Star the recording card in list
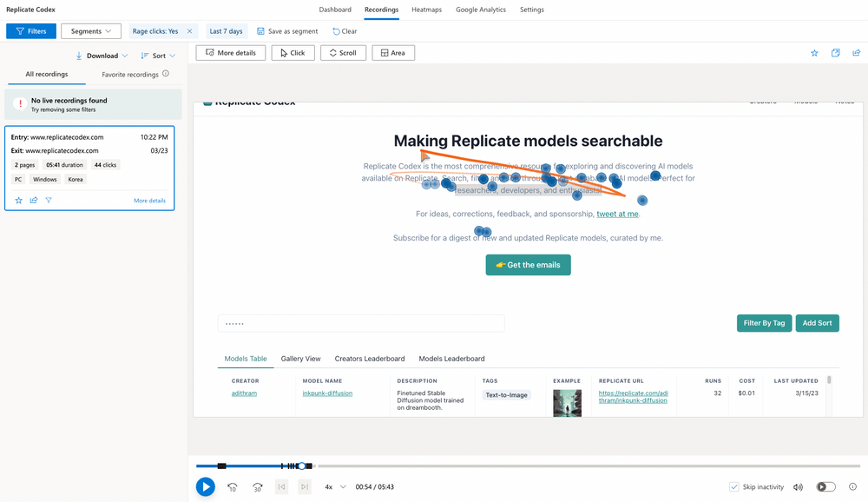This screenshot has width=868, height=502. pos(19,200)
